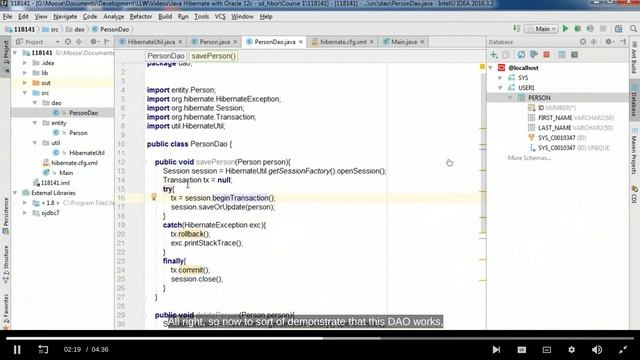Viewport: 640px width, 360px height.
Task: Select FIRST_NAME column in Database tree
Action: [x=555, y=118]
